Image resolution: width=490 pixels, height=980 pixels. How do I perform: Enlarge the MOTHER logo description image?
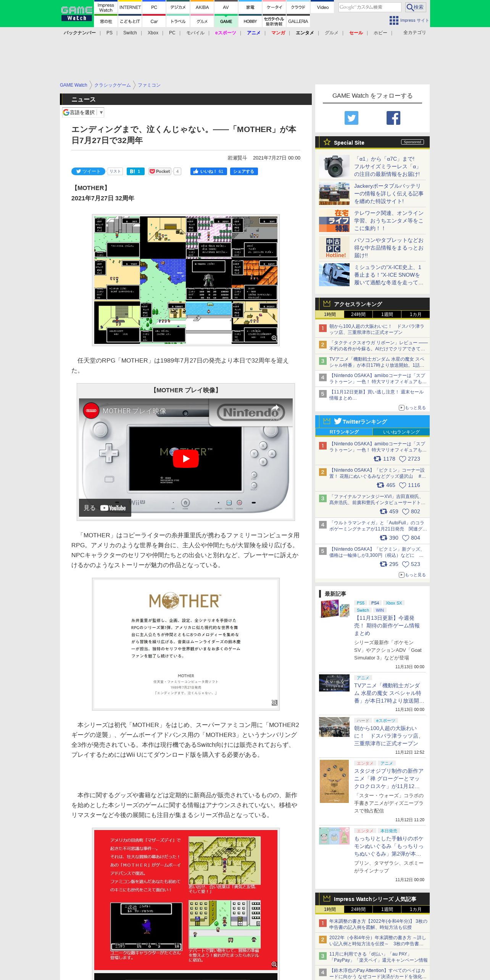(186, 644)
